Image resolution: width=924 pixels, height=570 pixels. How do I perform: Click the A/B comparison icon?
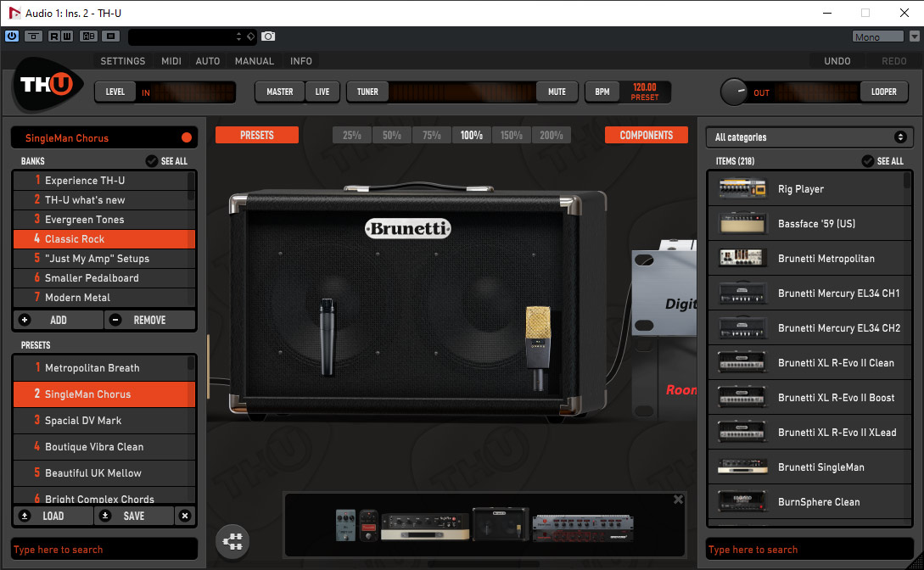click(88, 36)
